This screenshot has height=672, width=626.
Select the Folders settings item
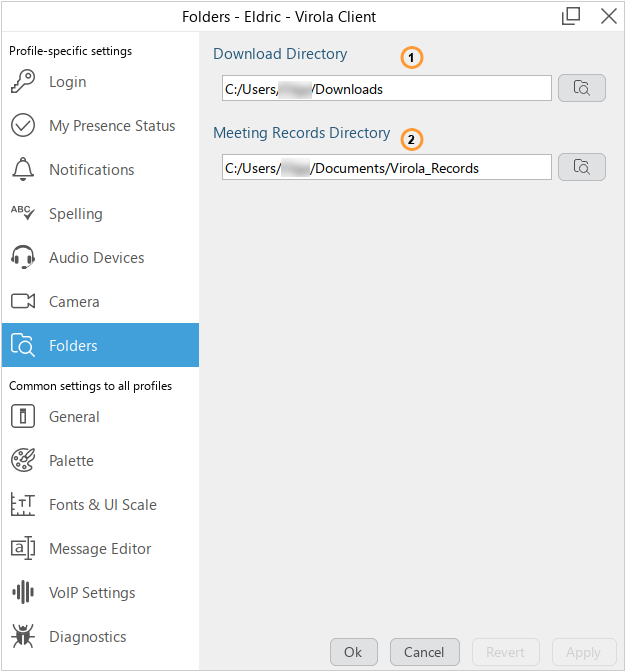[x=74, y=346]
